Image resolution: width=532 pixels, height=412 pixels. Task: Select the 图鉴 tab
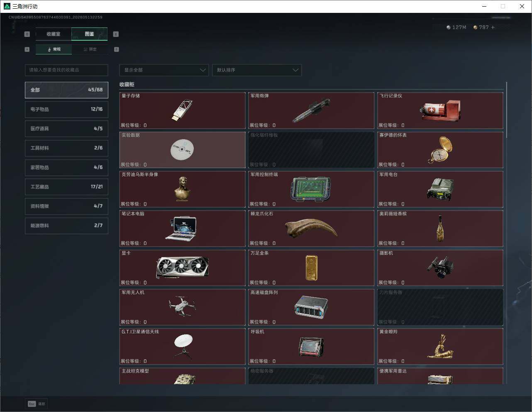(x=90, y=34)
